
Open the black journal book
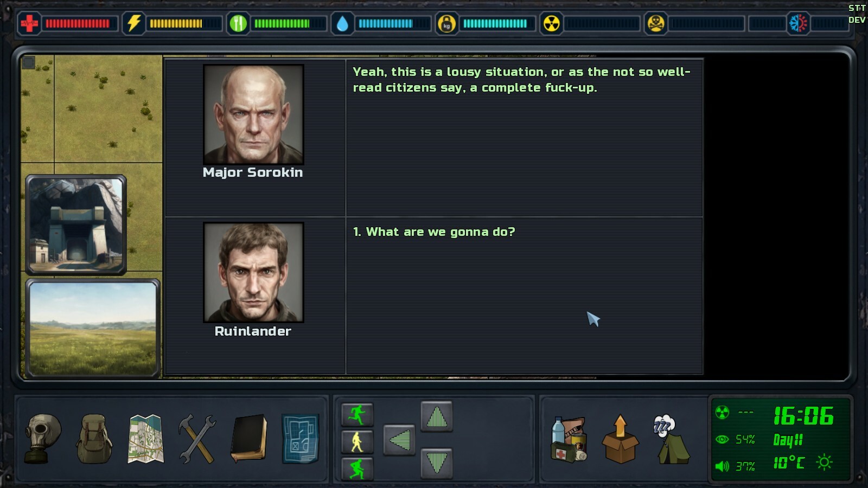click(x=248, y=439)
